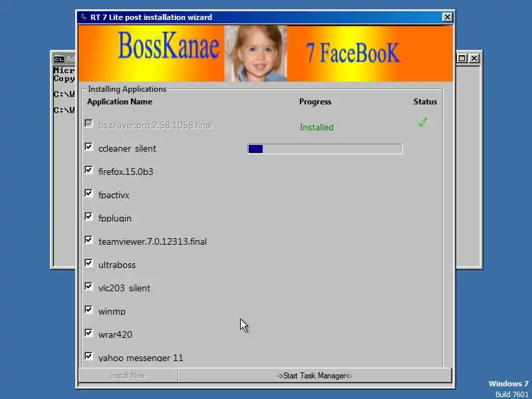This screenshot has height=399, width=532.
Task: Click the green Installed progress text
Action: (317, 127)
